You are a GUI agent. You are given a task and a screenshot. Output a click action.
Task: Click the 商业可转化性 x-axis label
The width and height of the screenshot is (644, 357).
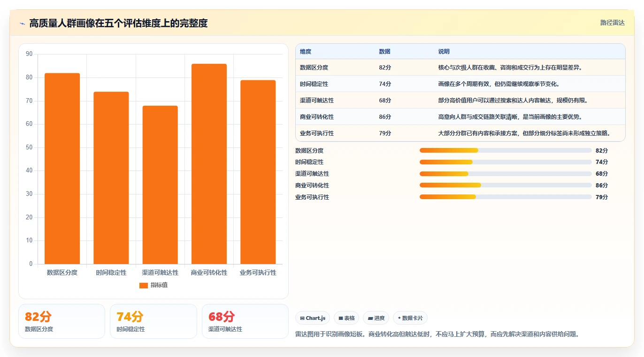(x=209, y=272)
